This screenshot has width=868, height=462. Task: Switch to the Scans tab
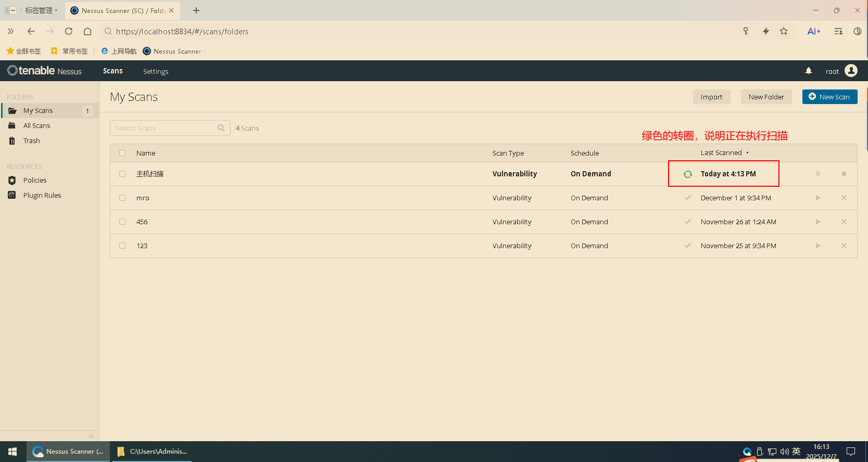point(113,71)
